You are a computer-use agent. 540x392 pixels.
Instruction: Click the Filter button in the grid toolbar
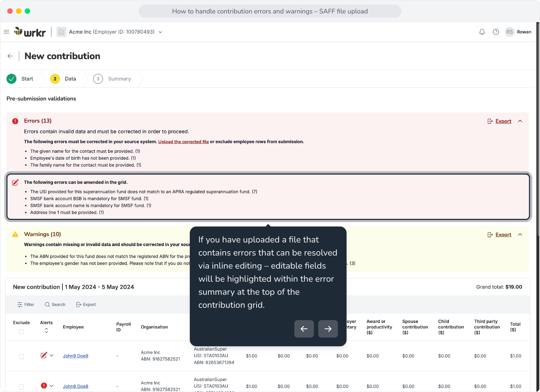[26, 305]
